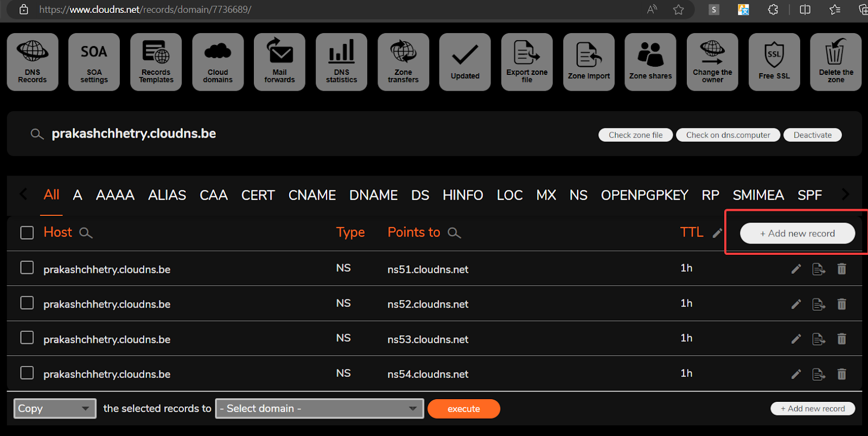Screen dimensions: 868x436
Task: Check the ns52.cloudns.net row checkbox
Action: [27, 303]
